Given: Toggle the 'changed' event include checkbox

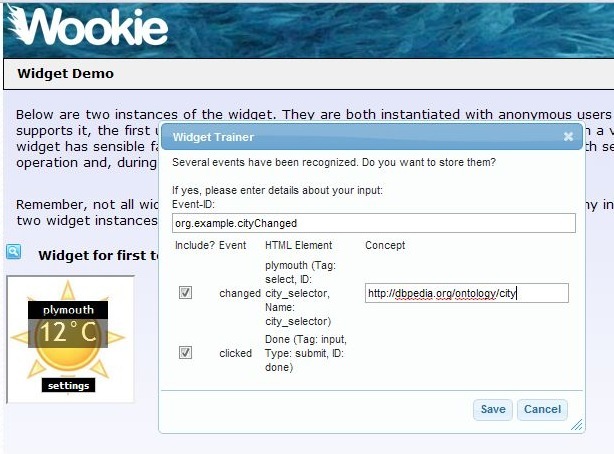Looking at the screenshot, I should coord(185,293).
